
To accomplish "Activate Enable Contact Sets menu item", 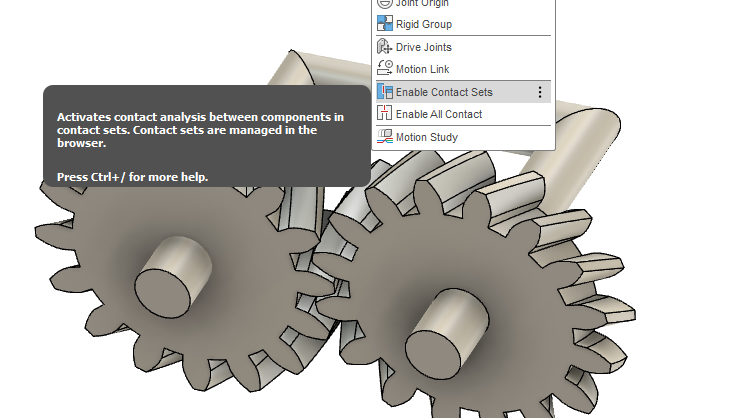I will coord(463,92).
